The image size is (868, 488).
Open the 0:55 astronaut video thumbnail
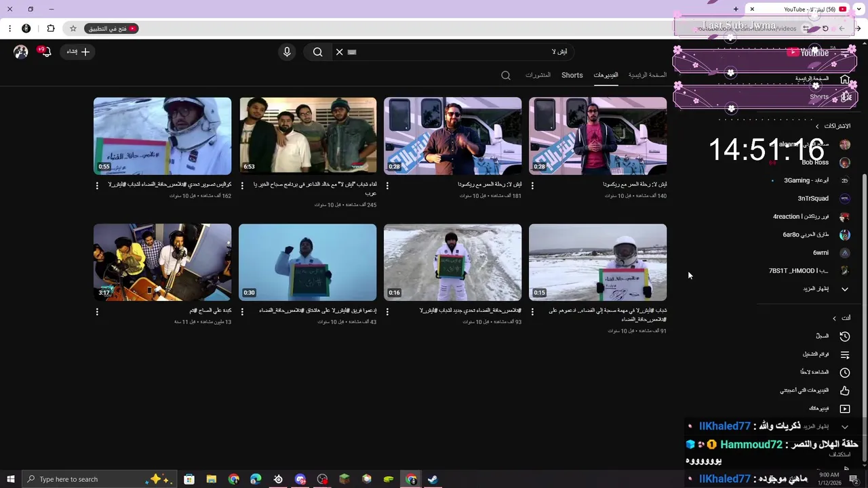click(x=162, y=136)
